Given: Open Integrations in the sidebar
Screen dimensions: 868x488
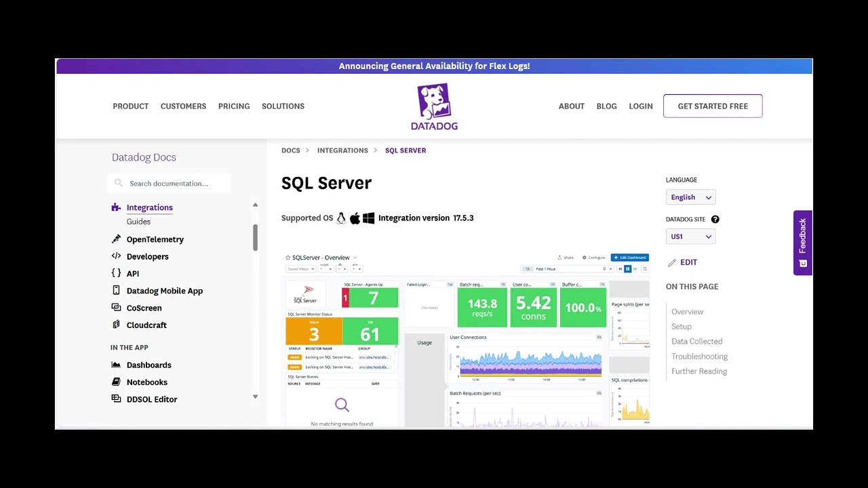Looking at the screenshot, I should tap(149, 207).
